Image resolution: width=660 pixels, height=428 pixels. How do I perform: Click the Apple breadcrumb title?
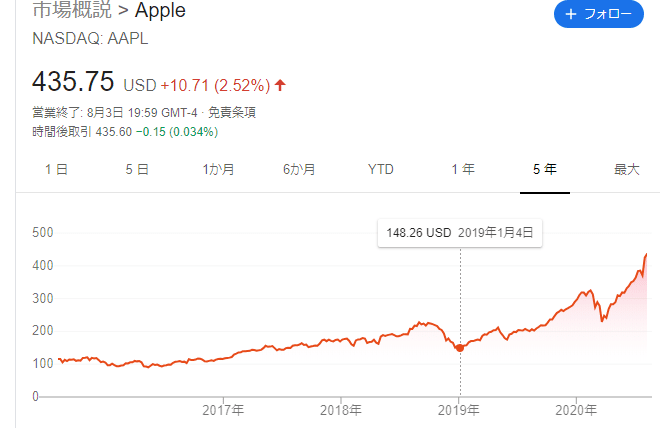tap(159, 12)
